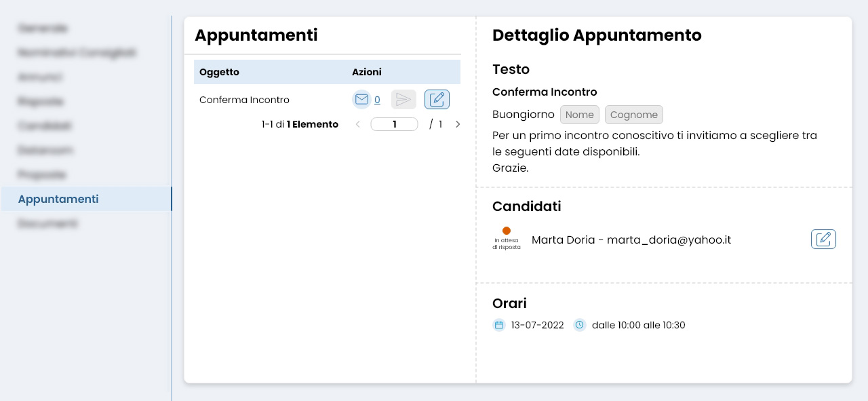This screenshot has height=401, width=868.
Task: Go to previous page with left chevron
Action: 357,124
